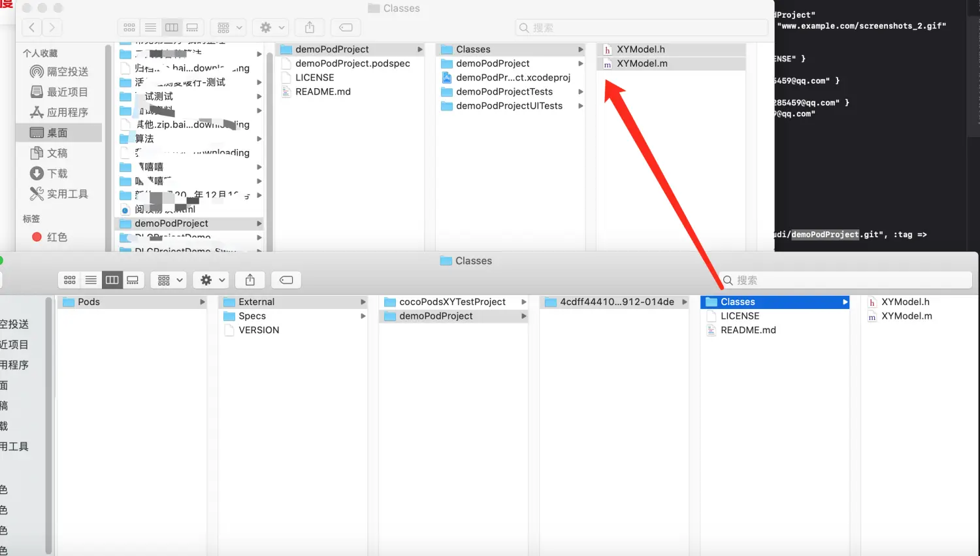
Task: Open demoPodPr...ct.xcodeproj file
Action: [513, 78]
